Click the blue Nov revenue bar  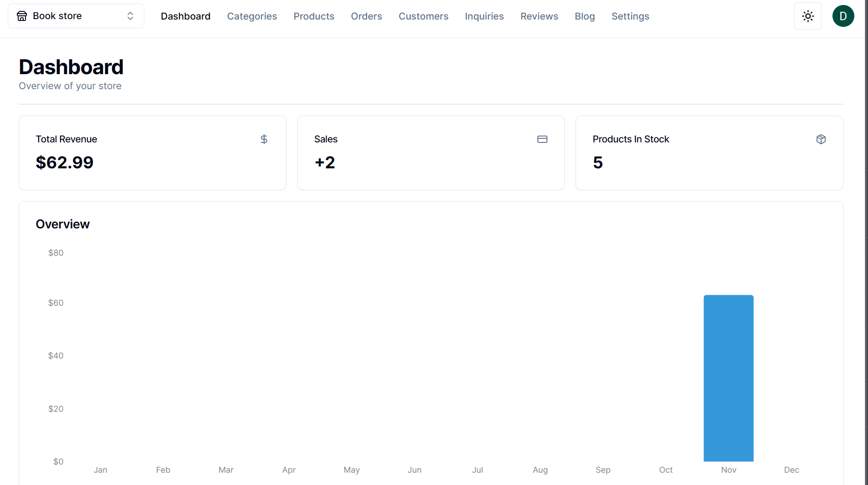pos(728,378)
